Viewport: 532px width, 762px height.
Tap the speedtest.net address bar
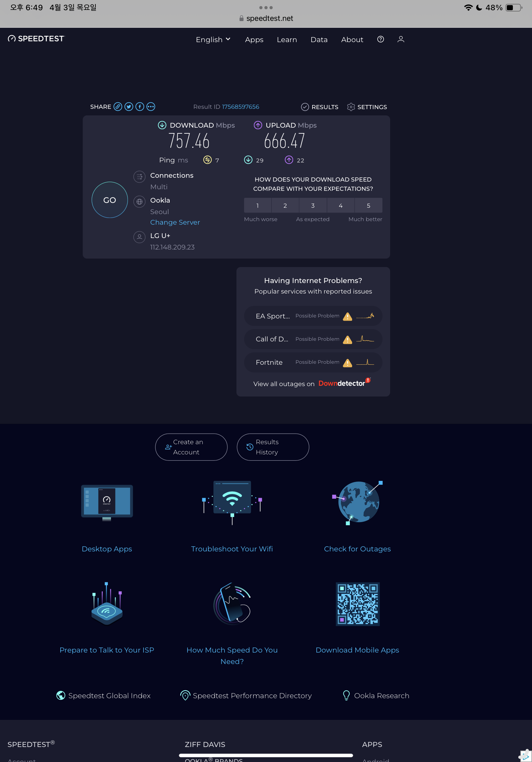tap(266, 18)
